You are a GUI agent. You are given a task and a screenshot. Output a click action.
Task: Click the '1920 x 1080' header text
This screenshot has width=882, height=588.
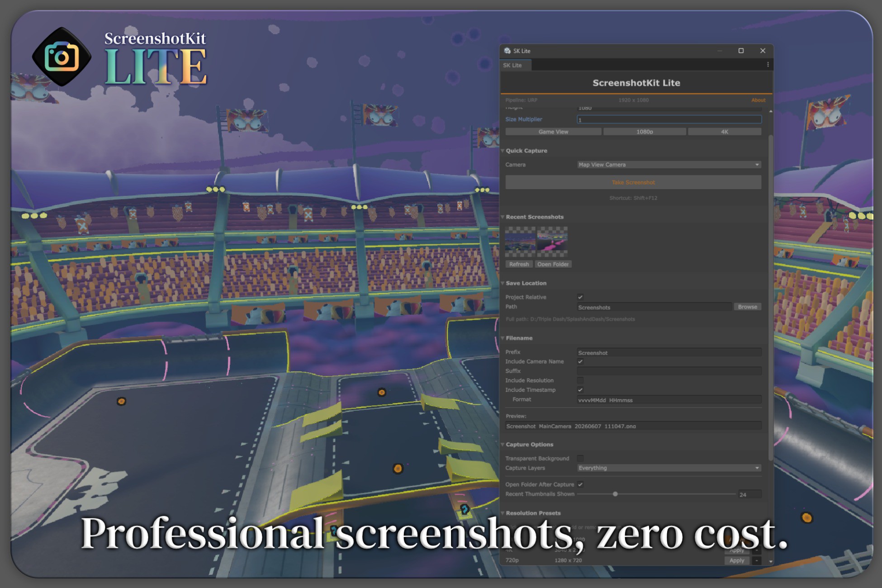click(633, 100)
